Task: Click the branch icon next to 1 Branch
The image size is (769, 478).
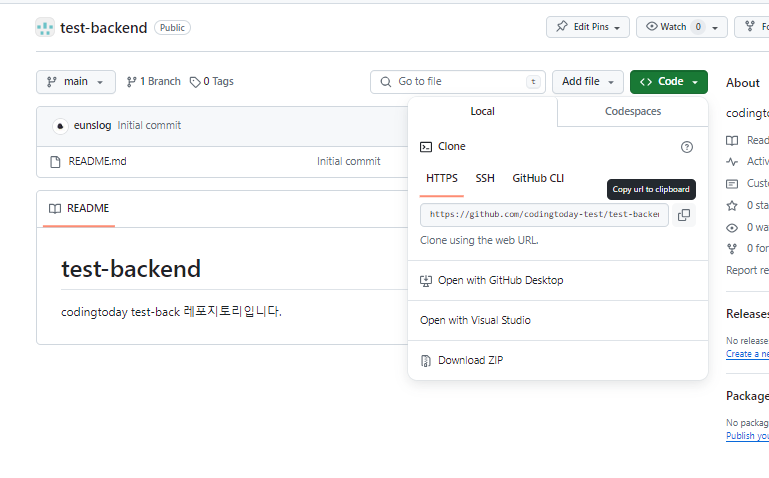Action: coord(131,82)
